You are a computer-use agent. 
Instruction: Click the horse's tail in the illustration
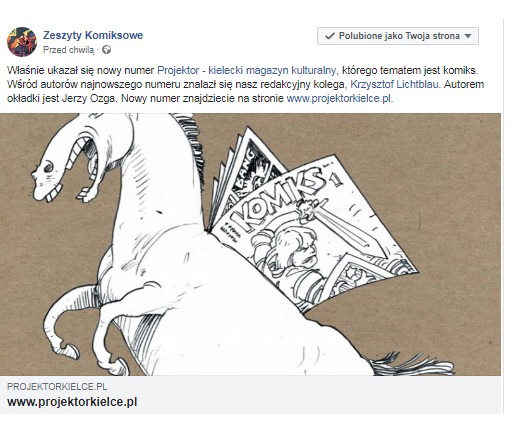[x=412, y=365]
